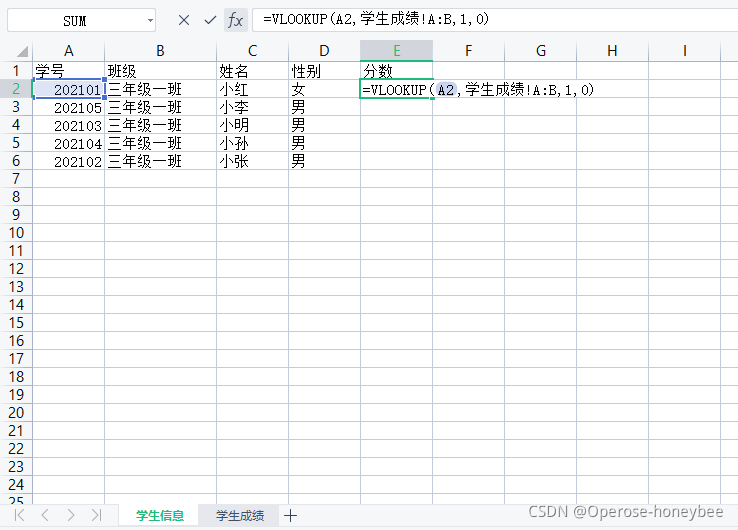Image resolution: width=738 pixels, height=530 pixels.
Task: Select row 7 header
Action: (16, 178)
